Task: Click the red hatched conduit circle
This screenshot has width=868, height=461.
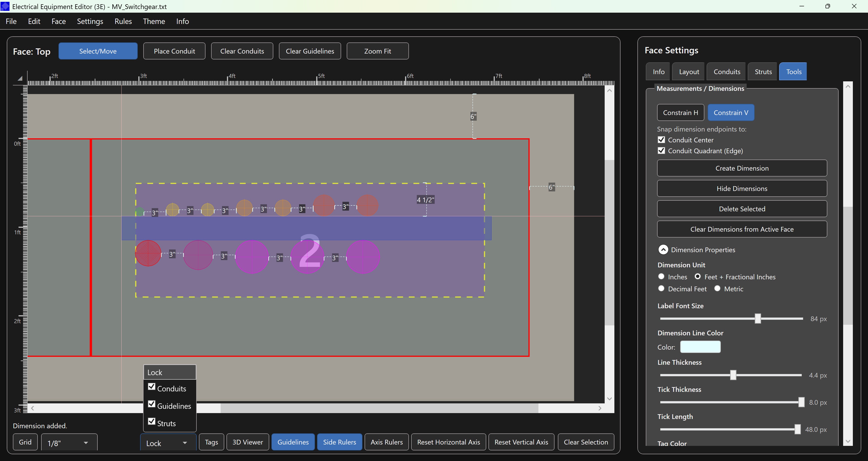Action: point(148,253)
